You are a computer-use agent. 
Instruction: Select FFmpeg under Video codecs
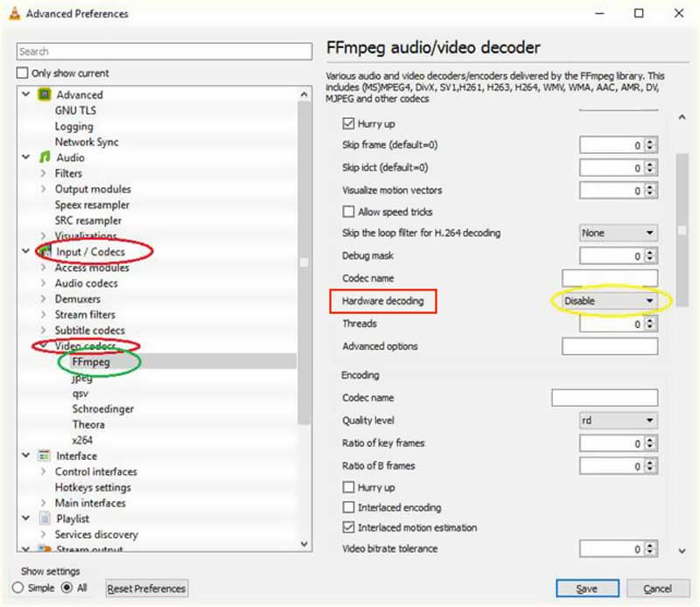click(x=94, y=362)
